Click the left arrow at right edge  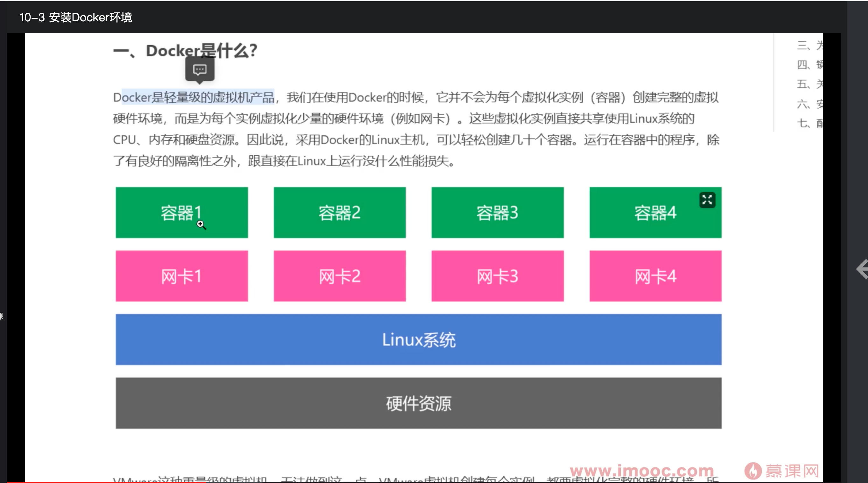(x=862, y=269)
